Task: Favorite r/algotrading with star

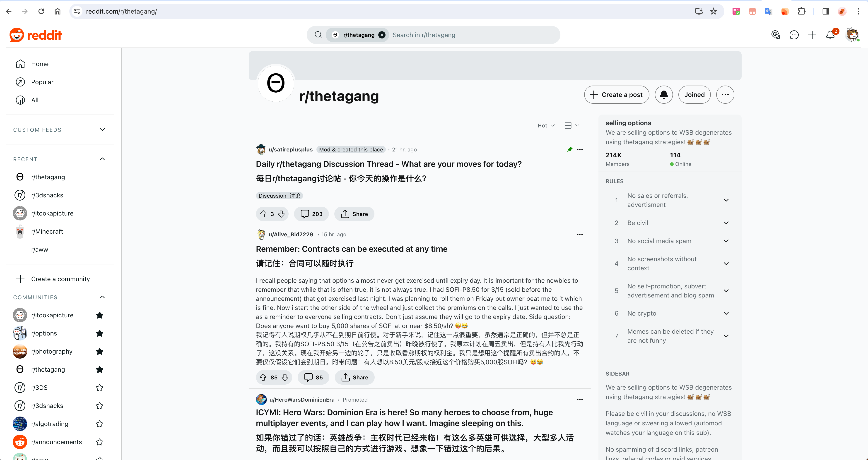Action: pos(99,424)
